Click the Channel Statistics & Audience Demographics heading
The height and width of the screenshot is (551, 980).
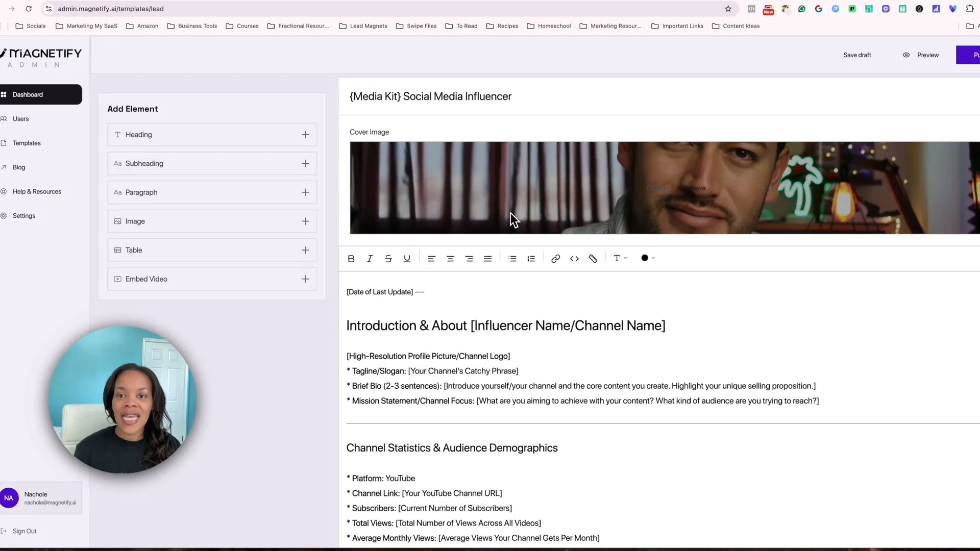(x=452, y=448)
